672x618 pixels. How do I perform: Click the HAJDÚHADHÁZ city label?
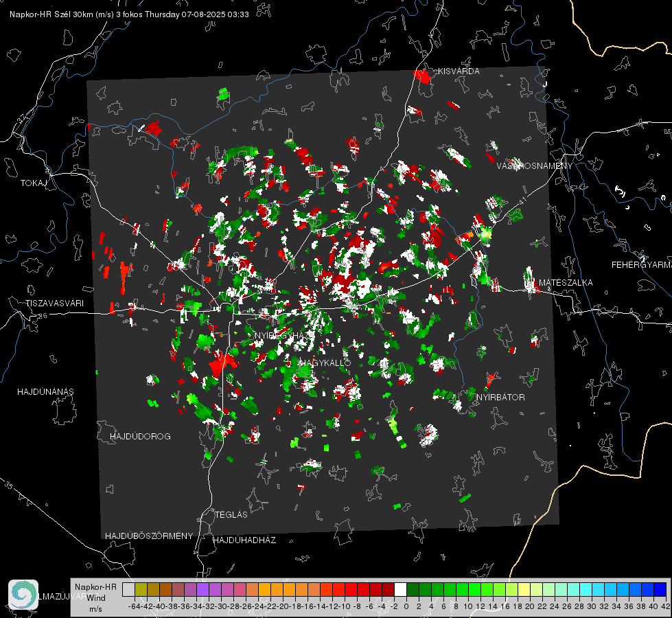(244, 540)
